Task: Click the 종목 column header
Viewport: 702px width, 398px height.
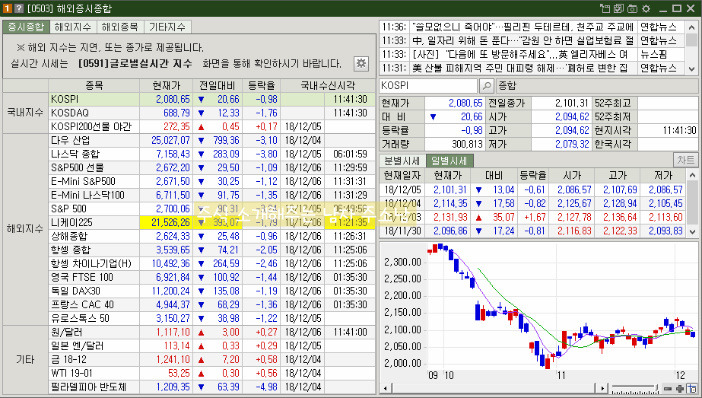Action: (94, 85)
